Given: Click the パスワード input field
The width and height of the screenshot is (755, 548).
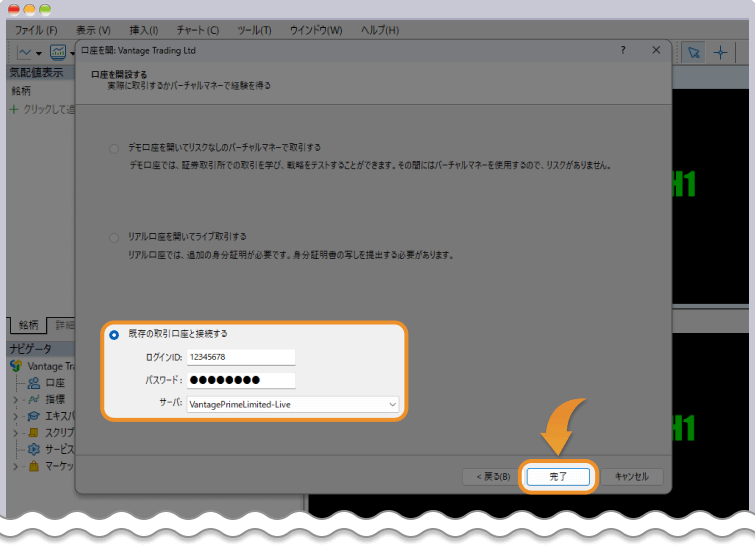Looking at the screenshot, I should [x=241, y=380].
